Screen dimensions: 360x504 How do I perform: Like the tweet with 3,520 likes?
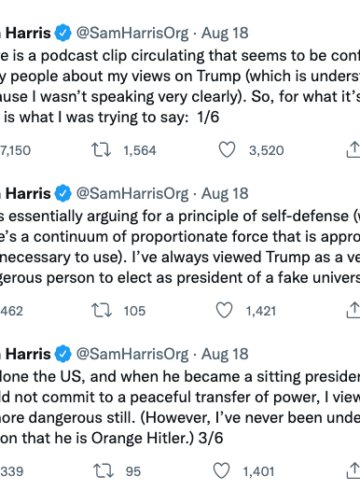(x=227, y=150)
